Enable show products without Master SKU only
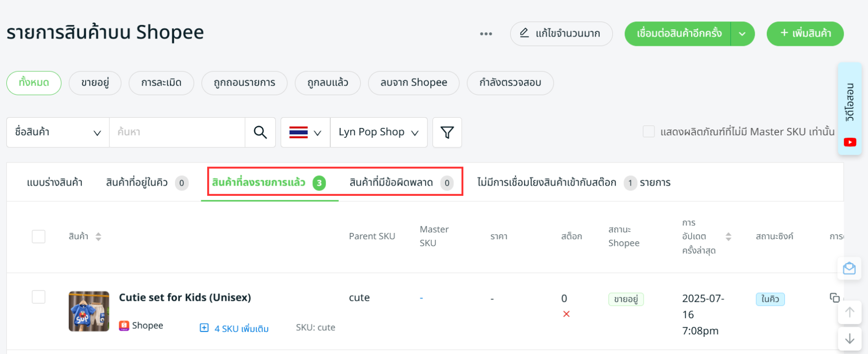 [x=649, y=131]
